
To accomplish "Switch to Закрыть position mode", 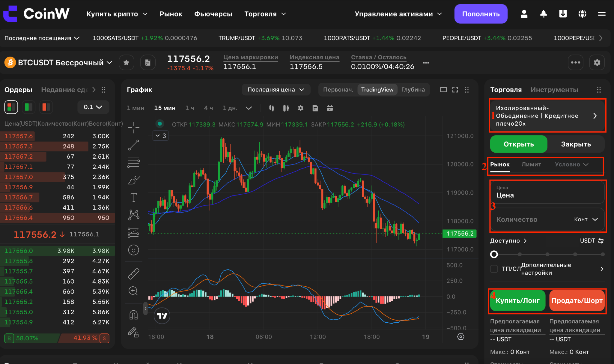I will [576, 144].
